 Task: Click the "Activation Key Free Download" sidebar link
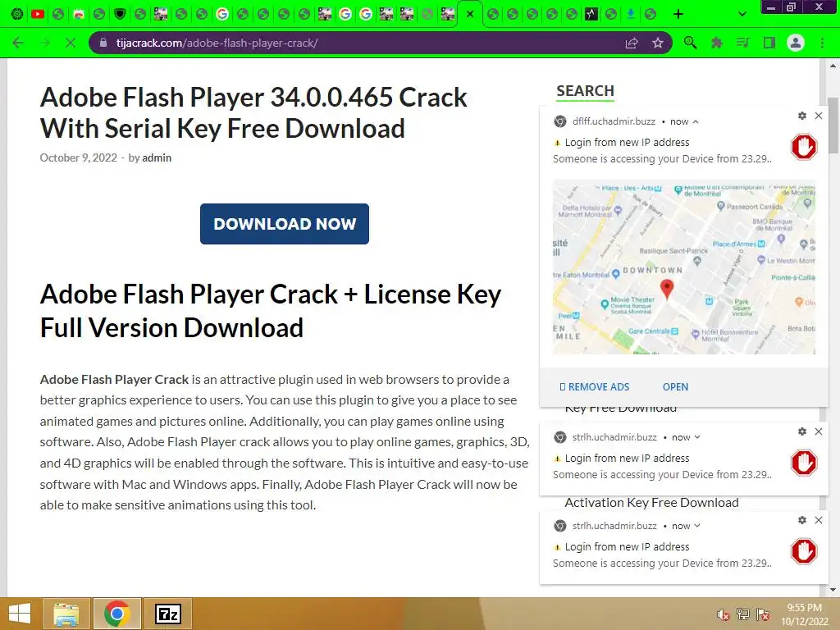(x=651, y=503)
